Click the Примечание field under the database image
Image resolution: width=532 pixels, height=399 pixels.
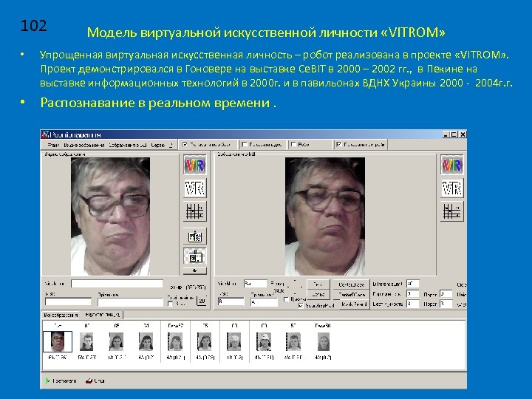click(264, 301)
